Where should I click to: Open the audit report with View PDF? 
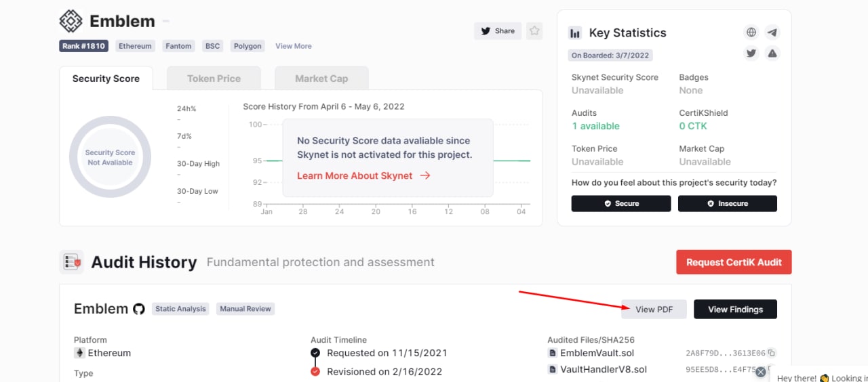[654, 310]
